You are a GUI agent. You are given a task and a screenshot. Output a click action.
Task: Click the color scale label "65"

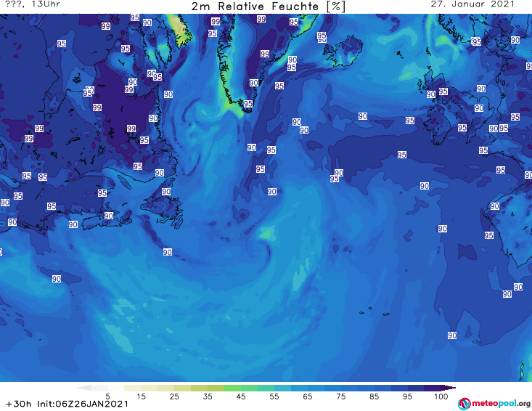[308, 396]
